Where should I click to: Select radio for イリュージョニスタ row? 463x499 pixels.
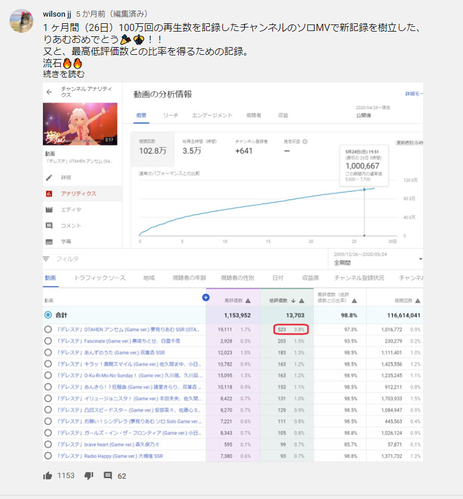[x=48, y=398]
